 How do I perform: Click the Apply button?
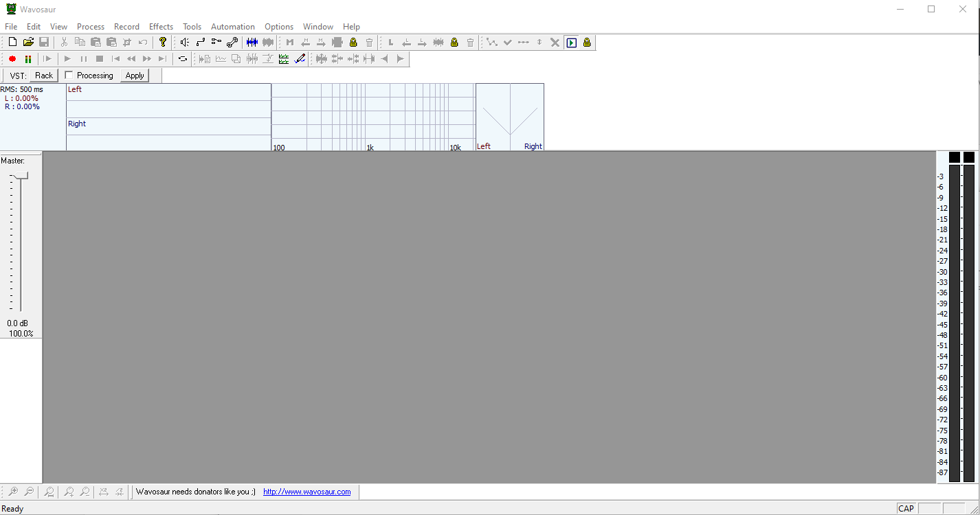(135, 76)
